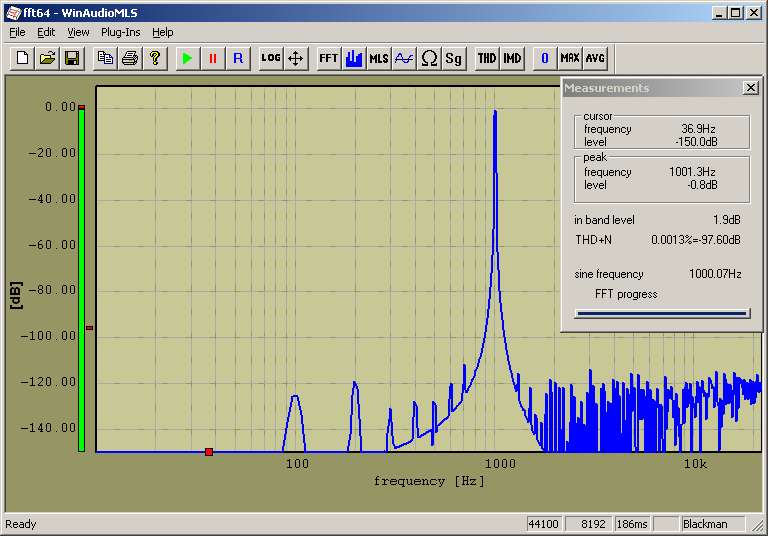Click the New document icon
The height and width of the screenshot is (536, 768).
[22, 58]
